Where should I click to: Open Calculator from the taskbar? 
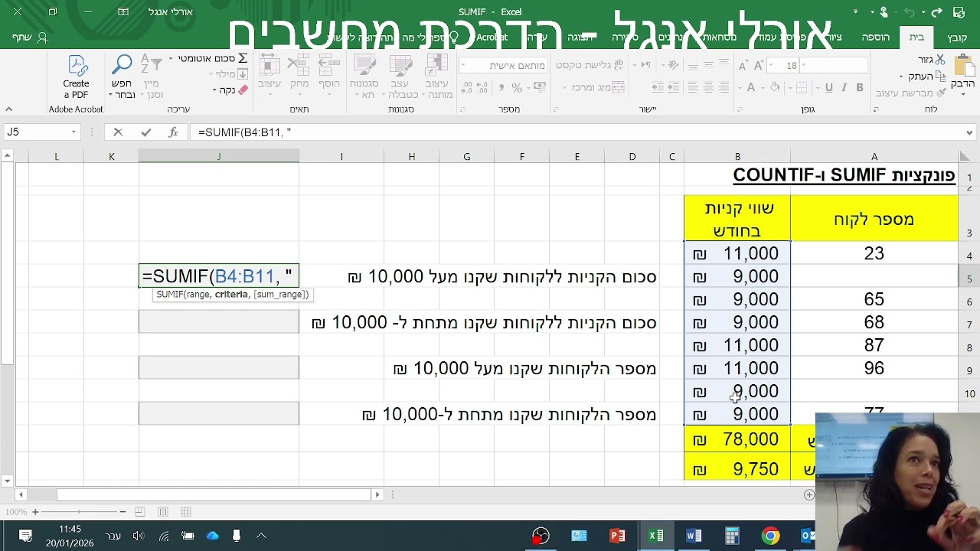[x=732, y=536]
